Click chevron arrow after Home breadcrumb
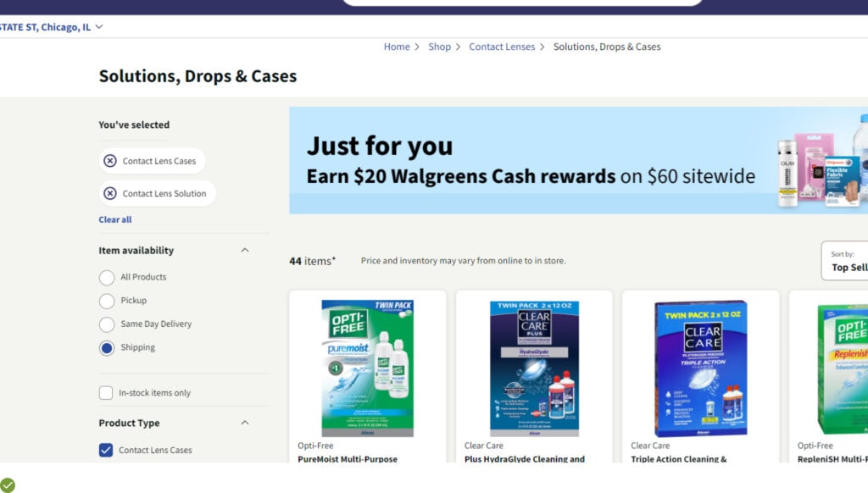Screen dimensions: 868x493 click(417, 47)
